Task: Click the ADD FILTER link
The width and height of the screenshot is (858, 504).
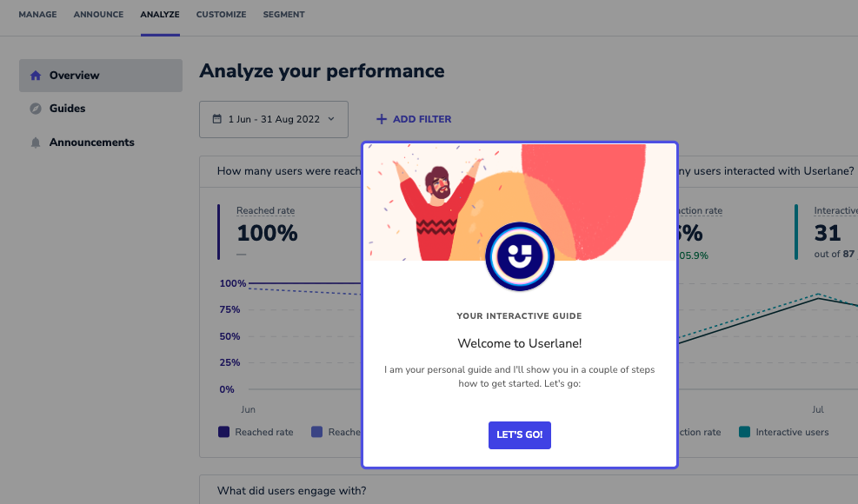Action: point(414,119)
